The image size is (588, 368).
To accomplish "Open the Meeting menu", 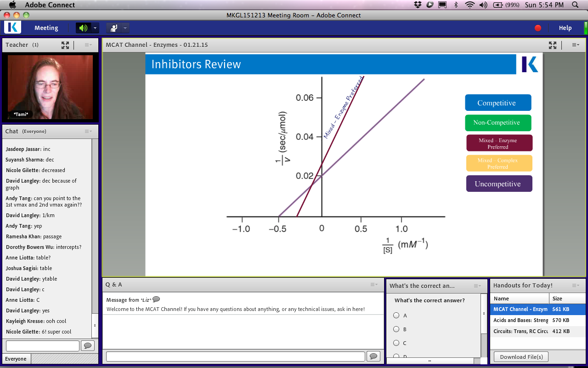I will click(x=46, y=28).
